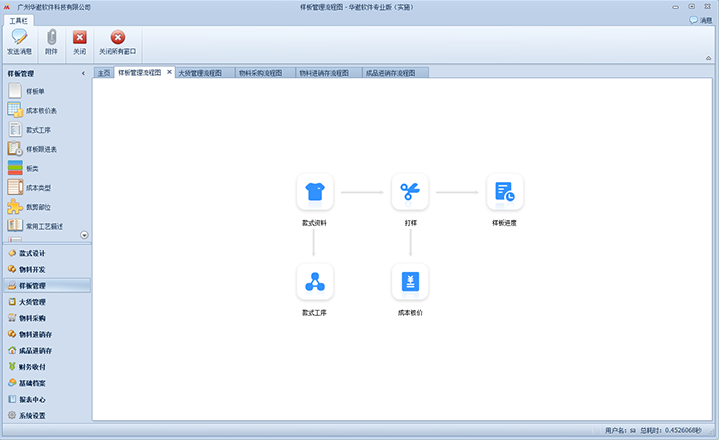Click the 成本核价 yen flowchart node
Screen dimensions: 719x441
pyautogui.click(x=410, y=281)
